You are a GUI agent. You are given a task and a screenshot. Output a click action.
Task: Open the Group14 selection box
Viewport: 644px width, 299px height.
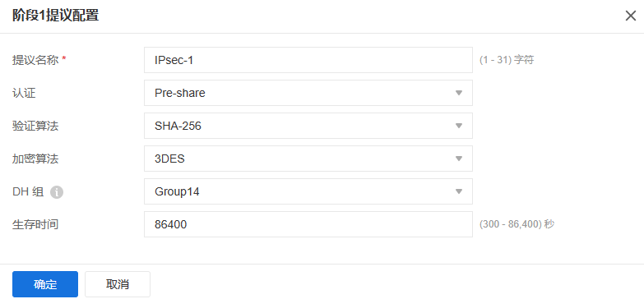pos(308,191)
